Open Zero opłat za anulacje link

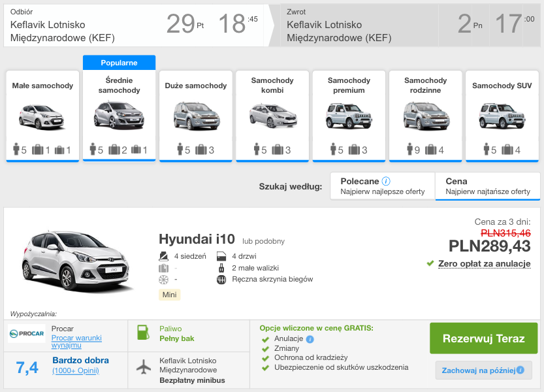(x=485, y=263)
